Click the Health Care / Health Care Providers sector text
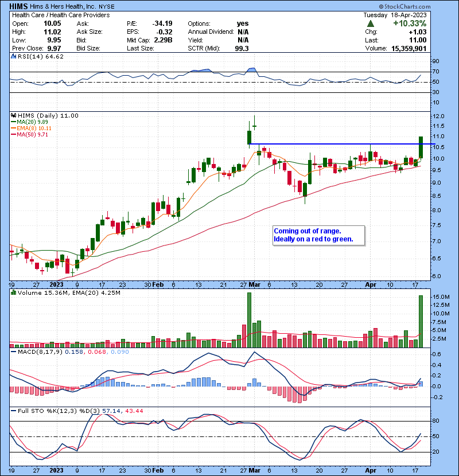This screenshot has height=476, width=459. 61,15
